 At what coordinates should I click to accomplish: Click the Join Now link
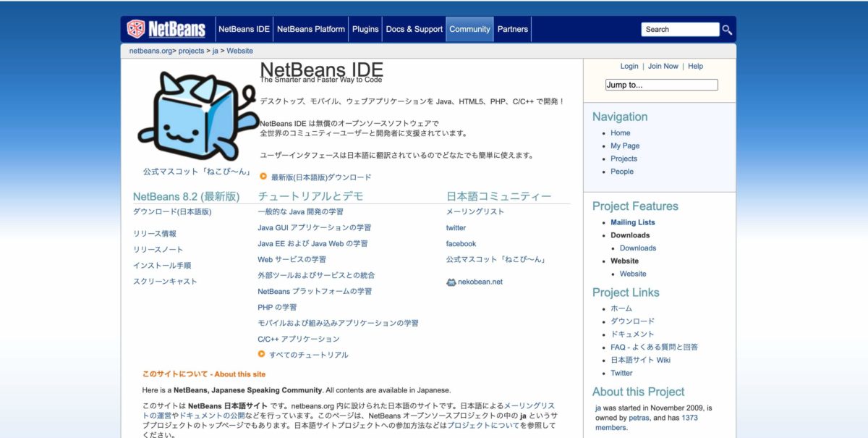pos(663,66)
